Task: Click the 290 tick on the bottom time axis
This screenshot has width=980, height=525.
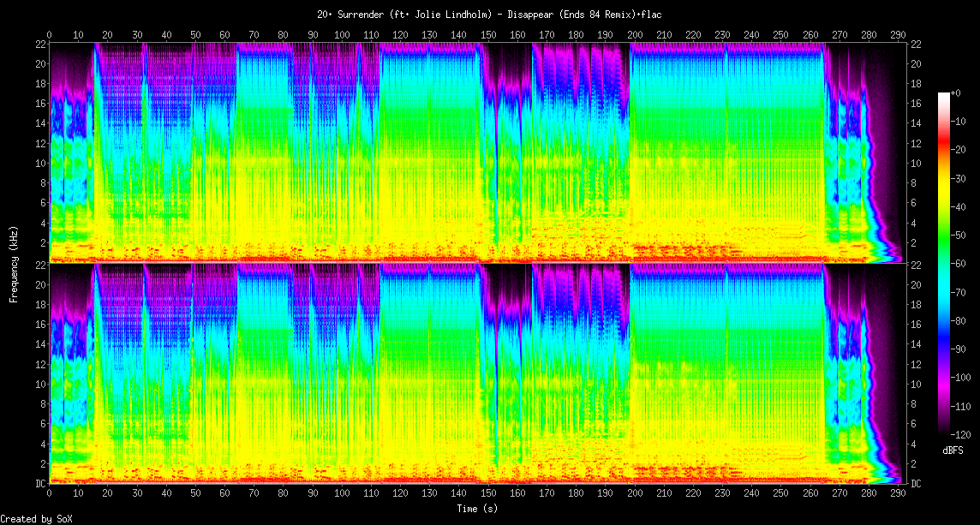Action: click(x=898, y=494)
